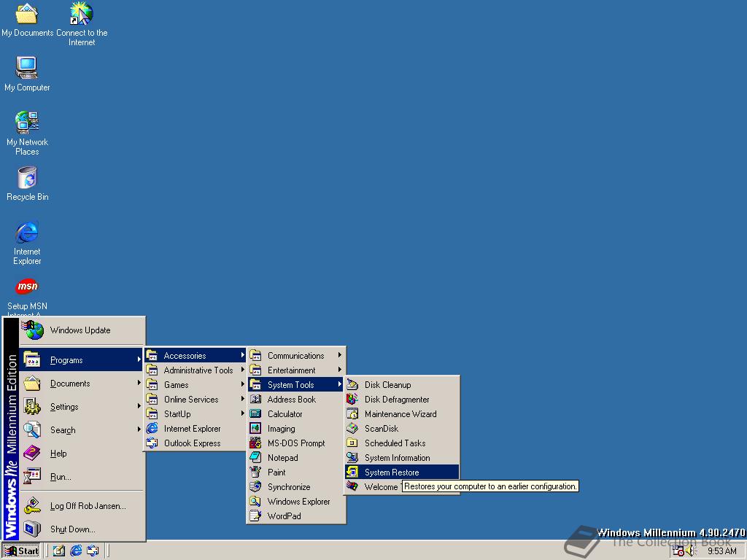Launch Windows Update from Start menu

click(x=82, y=330)
